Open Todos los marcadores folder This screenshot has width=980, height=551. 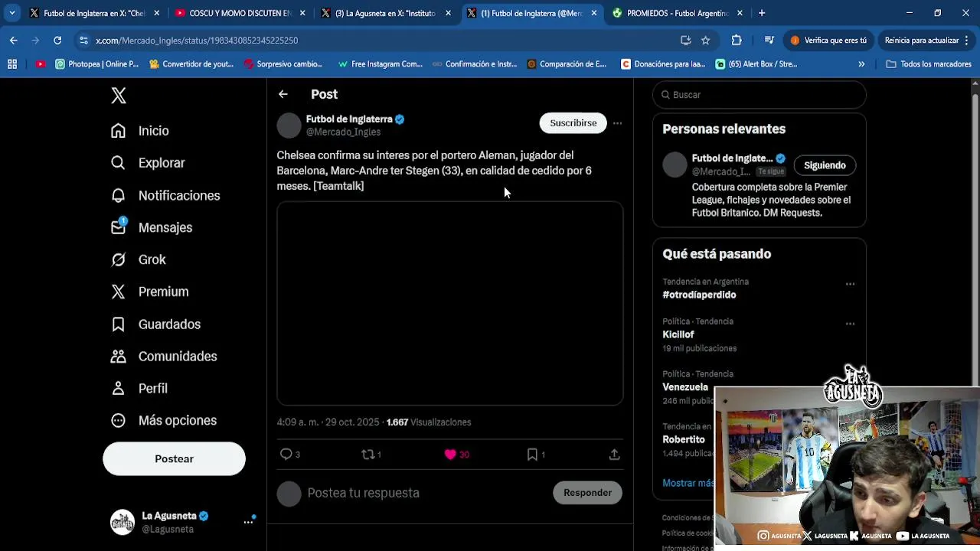(x=929, y=64)
